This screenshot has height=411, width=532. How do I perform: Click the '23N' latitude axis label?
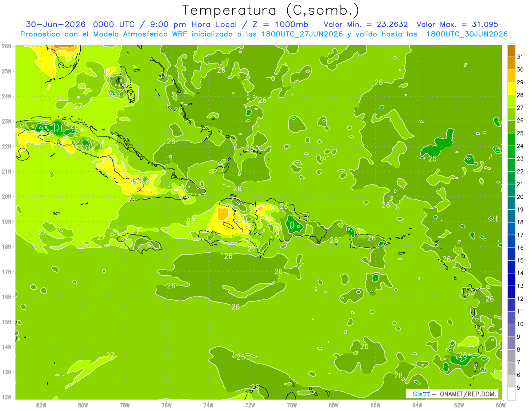[7, 121]
